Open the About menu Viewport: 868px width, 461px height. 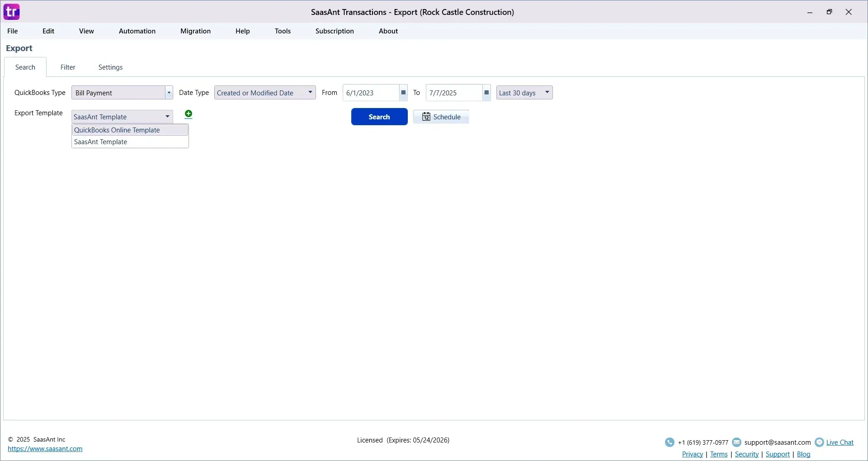(x=388, y=31)
